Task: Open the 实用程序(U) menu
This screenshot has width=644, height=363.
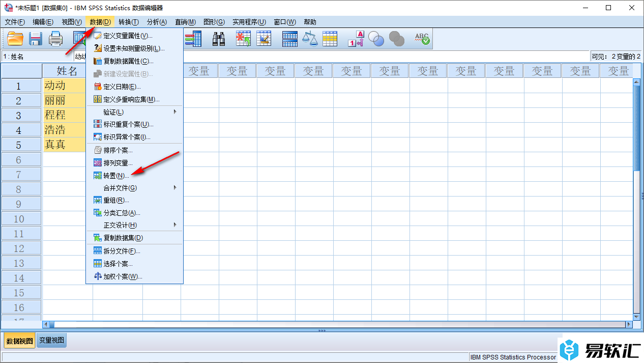Action: pos(249,22)
